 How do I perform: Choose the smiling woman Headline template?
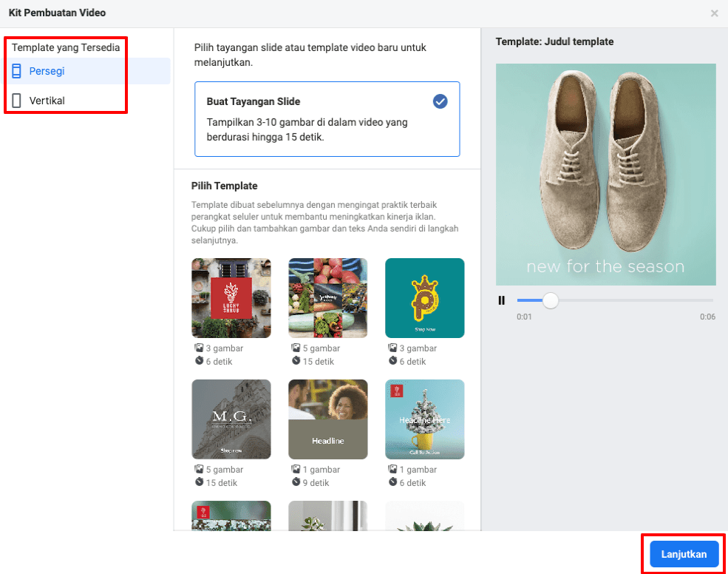327,419
